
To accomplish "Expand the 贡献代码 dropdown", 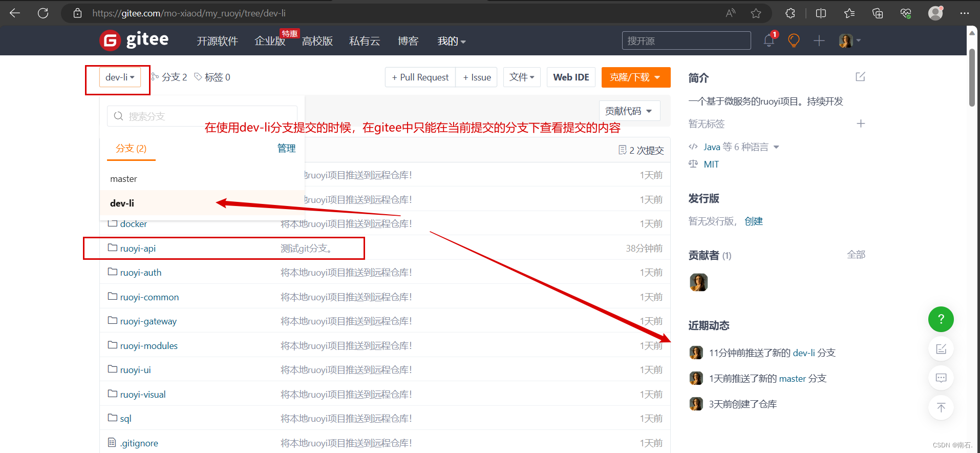I will click(x=629, y=111).
